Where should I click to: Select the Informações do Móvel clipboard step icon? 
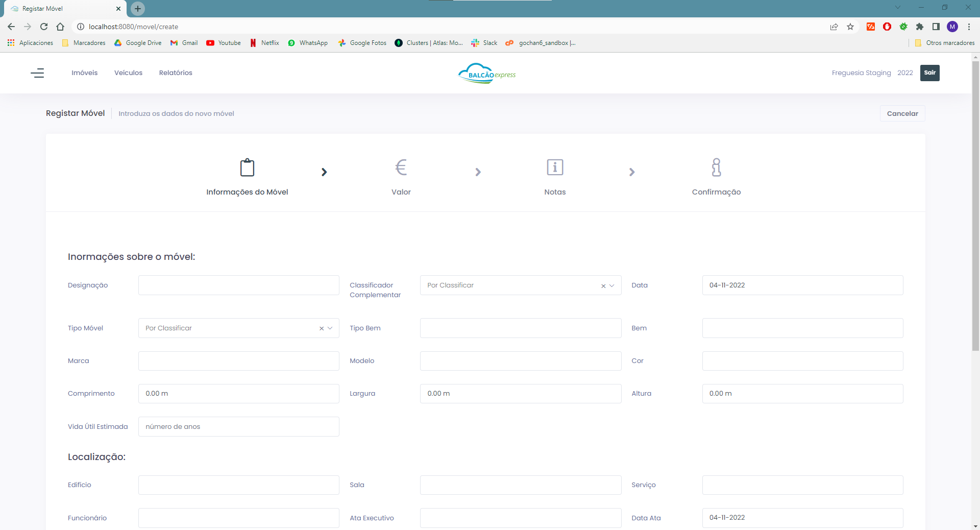(247, 167)
